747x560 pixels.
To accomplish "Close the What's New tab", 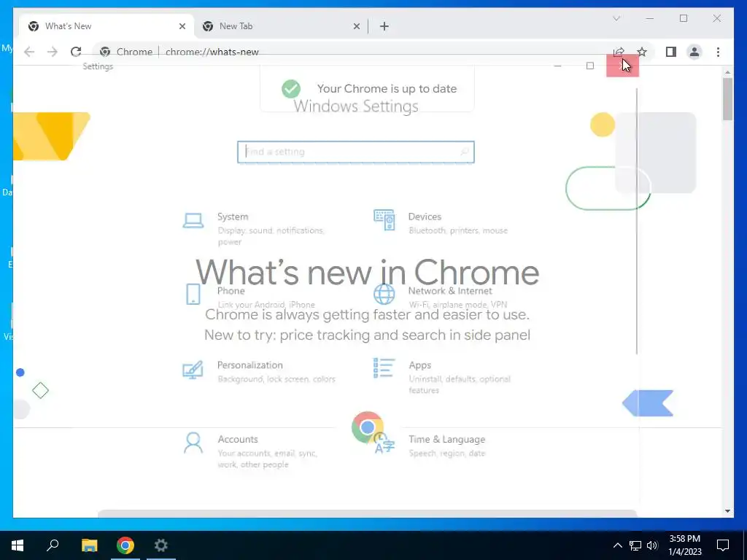I will (x=182, y=26).
